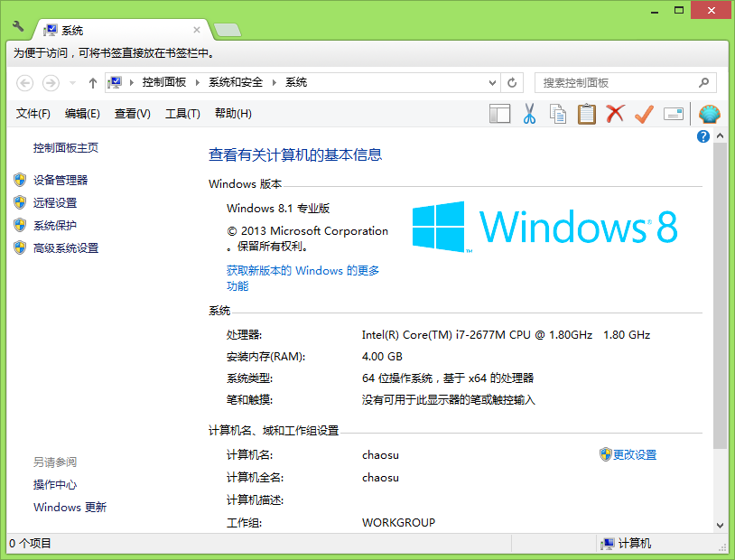
Task: Click the Cut scissors toolbar icon
Action: (x=529, y=114)
